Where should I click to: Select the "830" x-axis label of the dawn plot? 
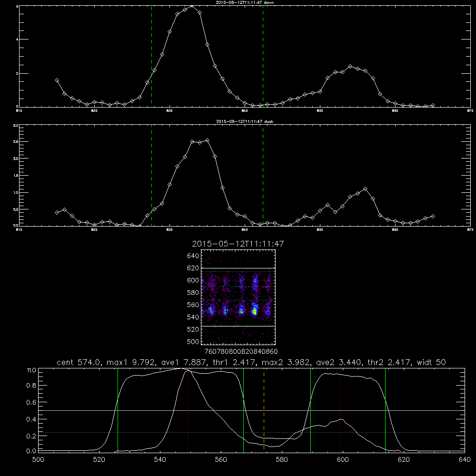point(169,111)
